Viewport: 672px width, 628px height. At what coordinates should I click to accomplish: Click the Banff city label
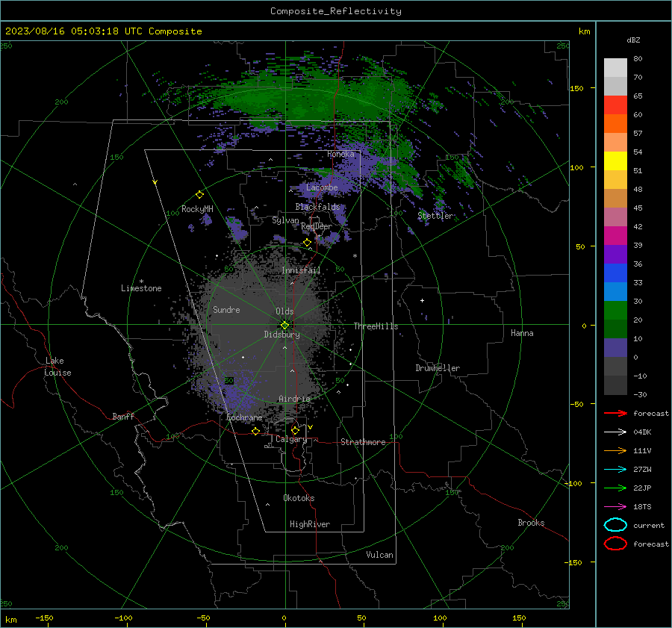tap(123, 417)
